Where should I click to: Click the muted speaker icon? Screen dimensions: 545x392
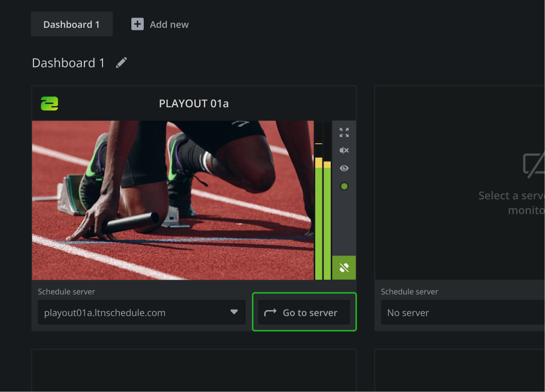(x=344, y=150)
